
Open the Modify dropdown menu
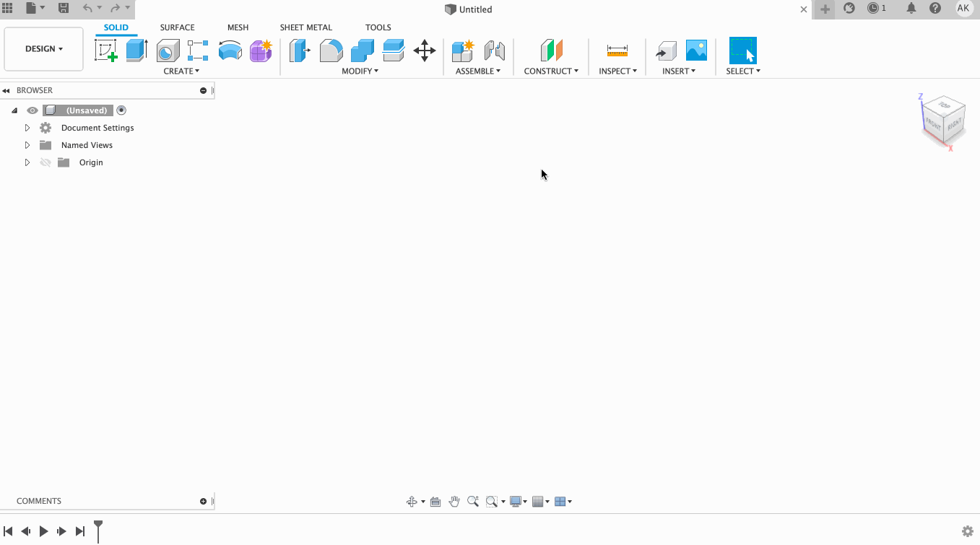pyautogui.click(x=360, y=71)
